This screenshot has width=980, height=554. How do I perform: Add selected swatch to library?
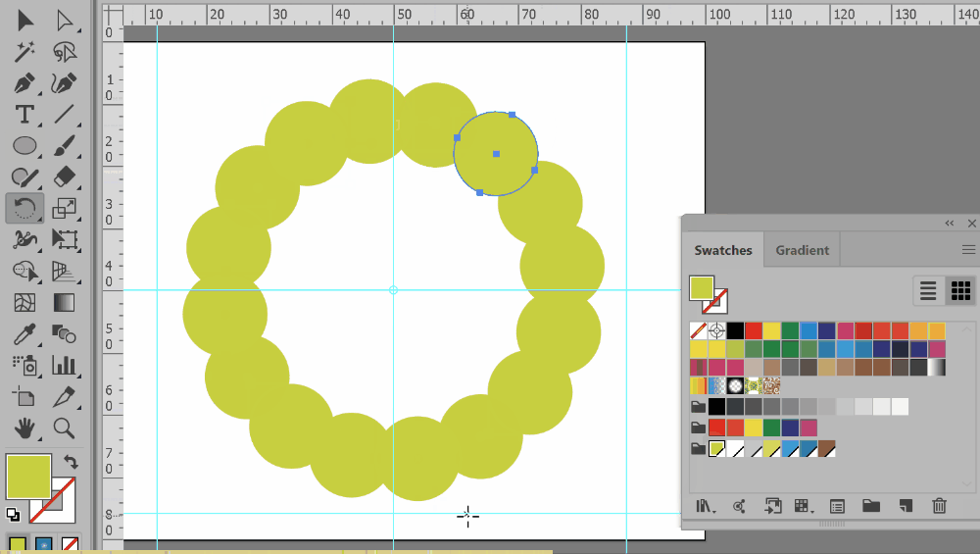pos(773,506)
